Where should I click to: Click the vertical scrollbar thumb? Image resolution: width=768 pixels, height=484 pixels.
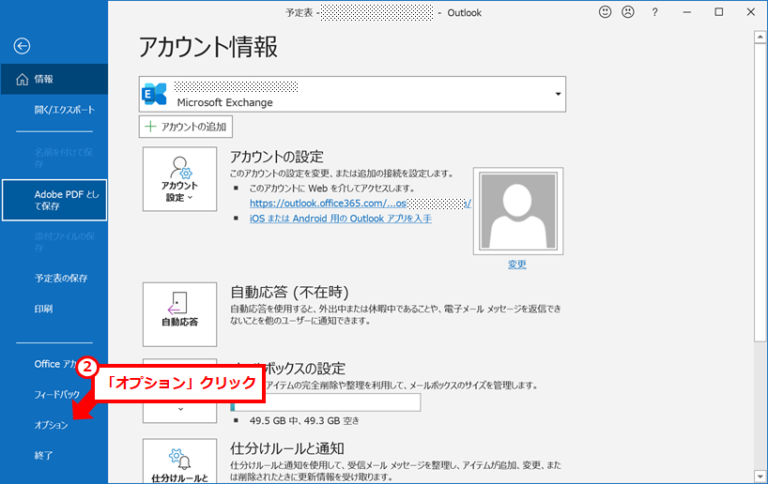click(761, 192)
